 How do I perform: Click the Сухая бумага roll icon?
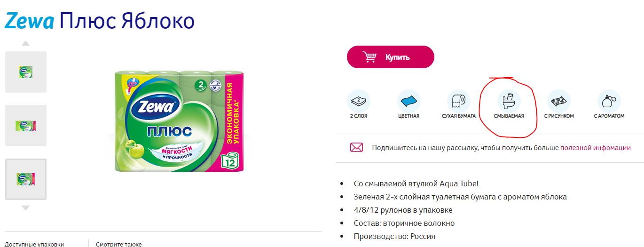point(458,101)
